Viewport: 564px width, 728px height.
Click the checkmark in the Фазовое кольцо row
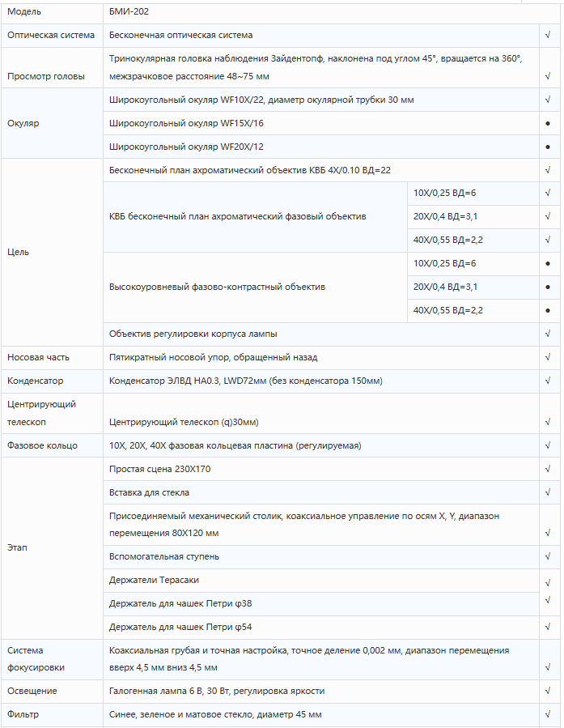point(549,445)
